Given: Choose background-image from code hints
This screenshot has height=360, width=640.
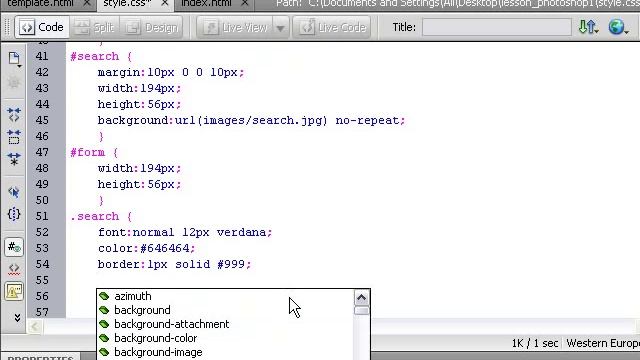Looking at the screenshot, I should pos(158,352).
